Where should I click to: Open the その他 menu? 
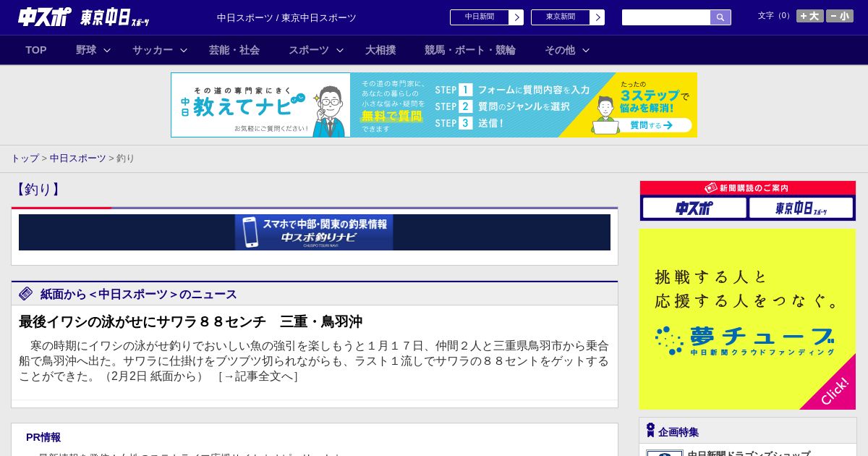(x=560, y=50)
